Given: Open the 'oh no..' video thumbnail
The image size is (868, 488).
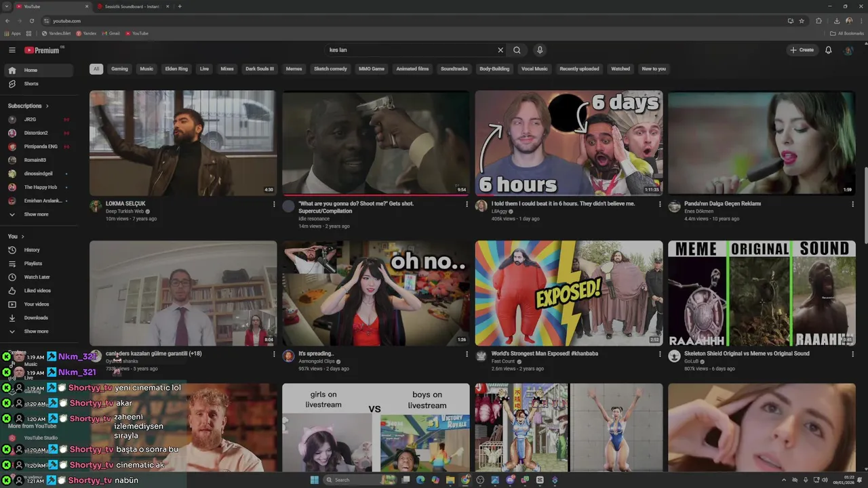Looking at the screenshot, I should pos(376,293).
